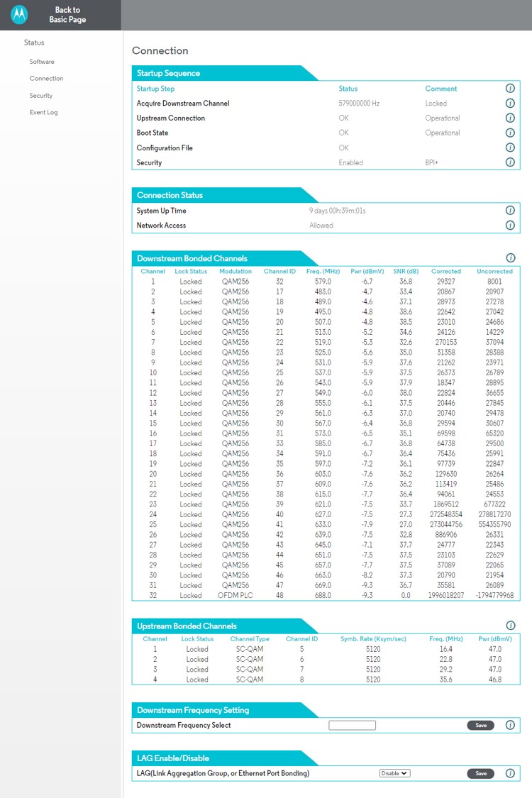Click upstream frequency 16.4
The width and height of the screenshot is (532, 798).
pyautogui.click(x=446, y=649)
